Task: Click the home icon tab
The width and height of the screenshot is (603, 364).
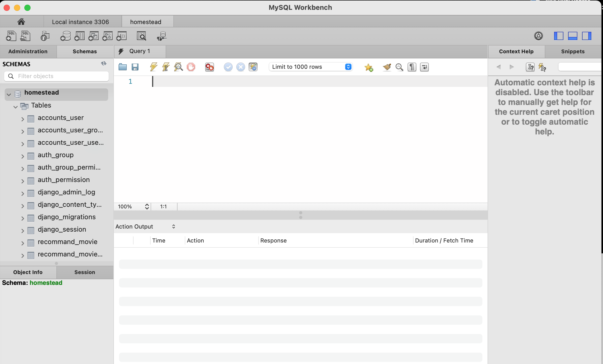Action: point(21,22)
